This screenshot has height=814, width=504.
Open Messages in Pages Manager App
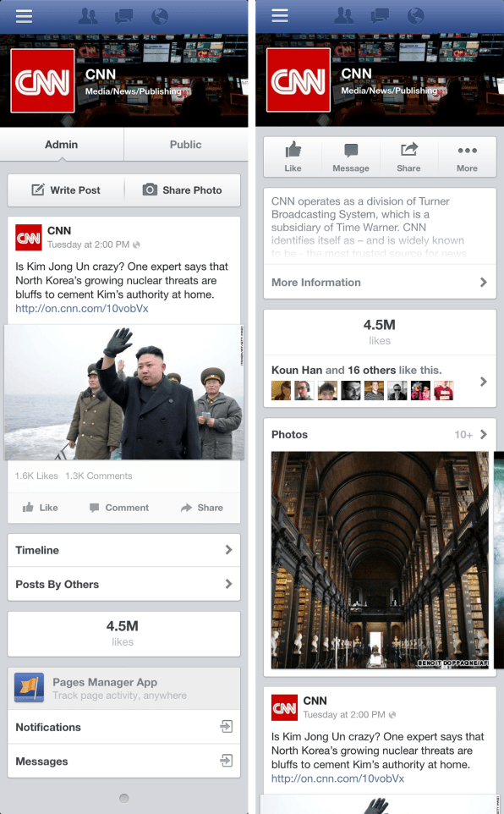(124, 761)
